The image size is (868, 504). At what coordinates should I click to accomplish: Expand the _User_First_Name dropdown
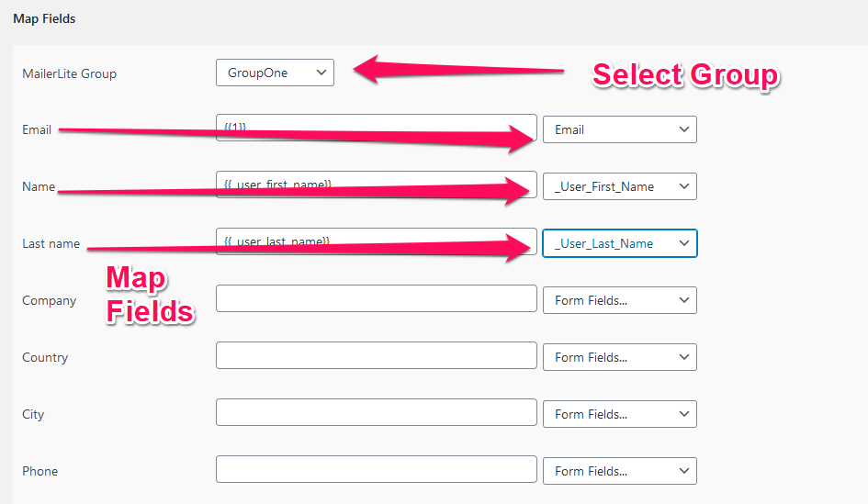(619, 186)
